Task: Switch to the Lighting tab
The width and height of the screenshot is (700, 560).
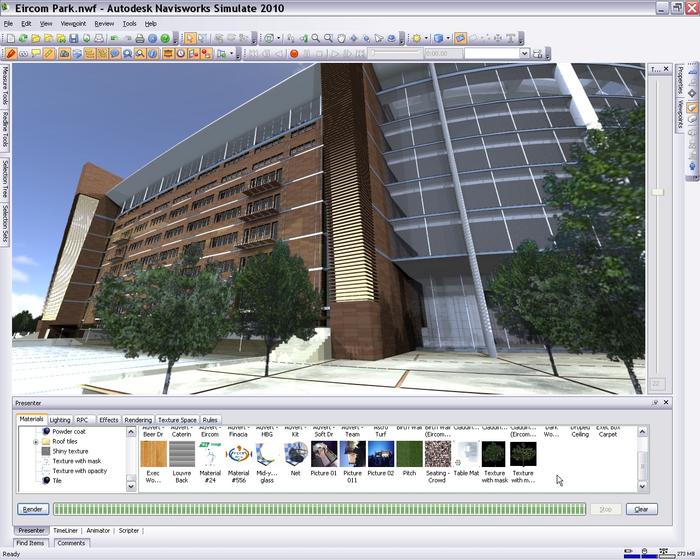Action: pos(60,420)
